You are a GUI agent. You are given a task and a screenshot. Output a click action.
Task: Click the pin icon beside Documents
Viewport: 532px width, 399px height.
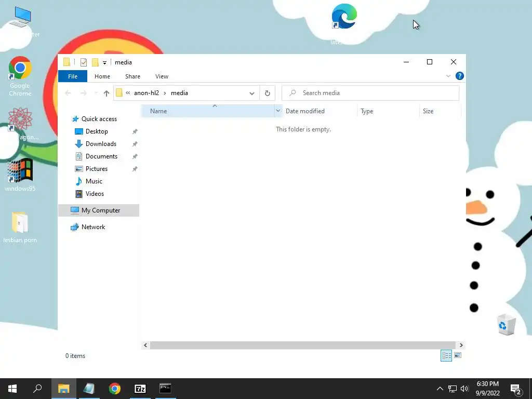(135, 157)
